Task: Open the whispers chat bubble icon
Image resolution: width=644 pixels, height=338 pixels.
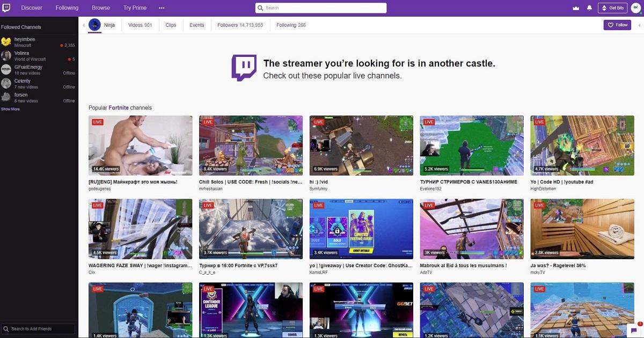Action: [634, 330]
